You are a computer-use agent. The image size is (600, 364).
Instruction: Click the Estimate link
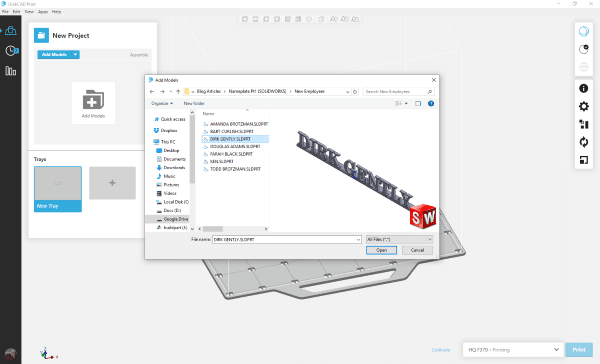tap(441, 350)
